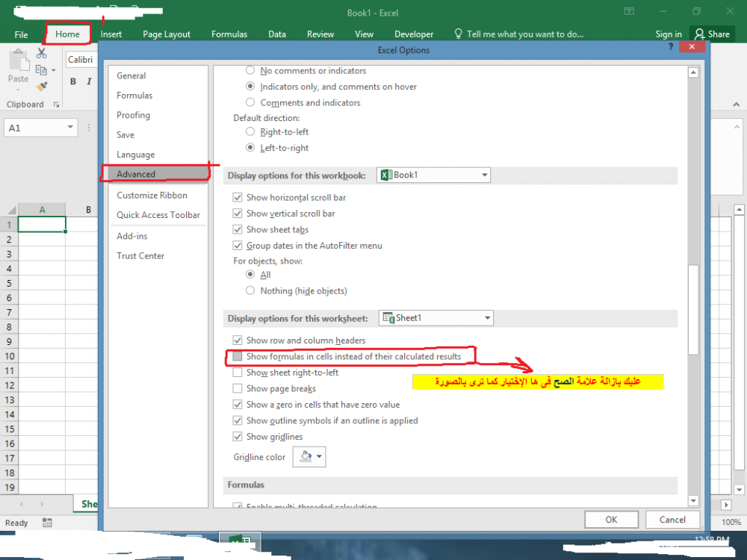Viewport: 747px width, 560px height.
Task: Click OK to apply options
Action: pos(611,520)
